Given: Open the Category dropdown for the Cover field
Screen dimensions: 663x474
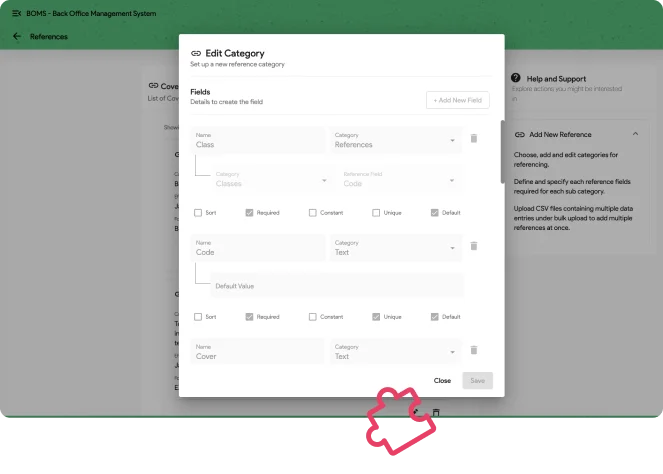Looking at the screenshot, I should point(396,352).
